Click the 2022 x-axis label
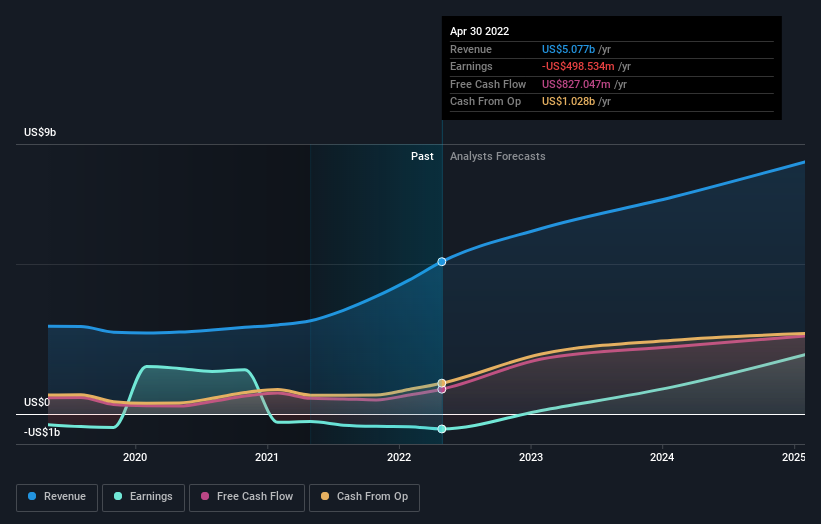Screen dimensions: 821x524 (399, 458)
